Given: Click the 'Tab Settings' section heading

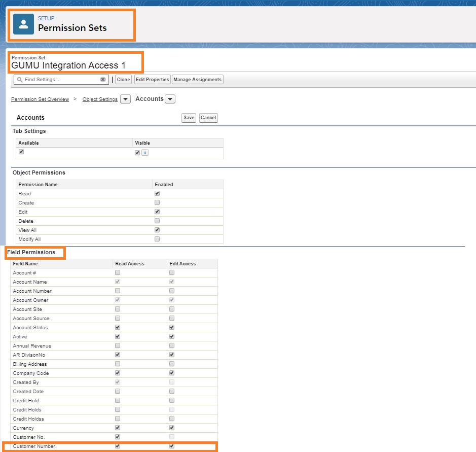Looking at the screenshot, I should [x=29, y=131].
